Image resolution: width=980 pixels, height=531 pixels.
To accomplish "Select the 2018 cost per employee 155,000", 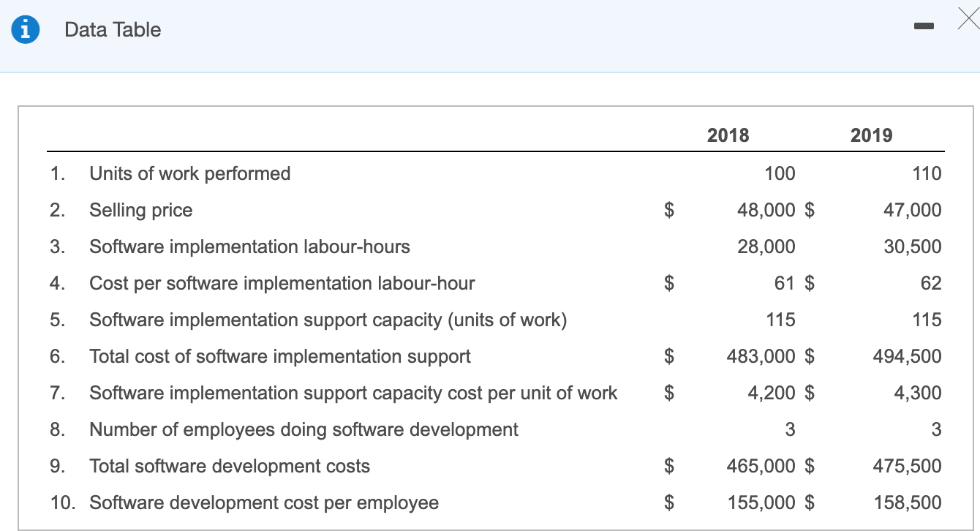I will [x=761, y=502].
